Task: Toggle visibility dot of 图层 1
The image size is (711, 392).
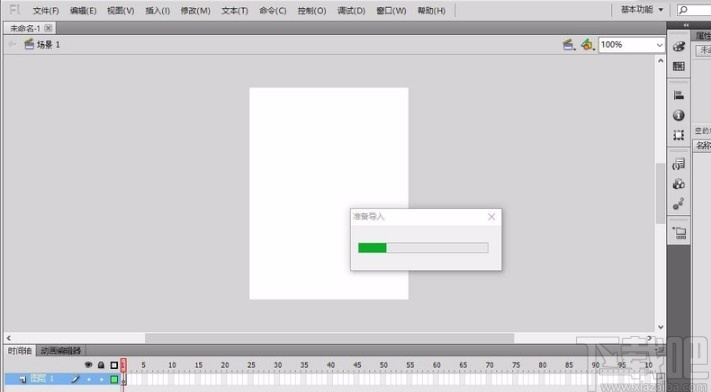Action: [x=89, y=379]
